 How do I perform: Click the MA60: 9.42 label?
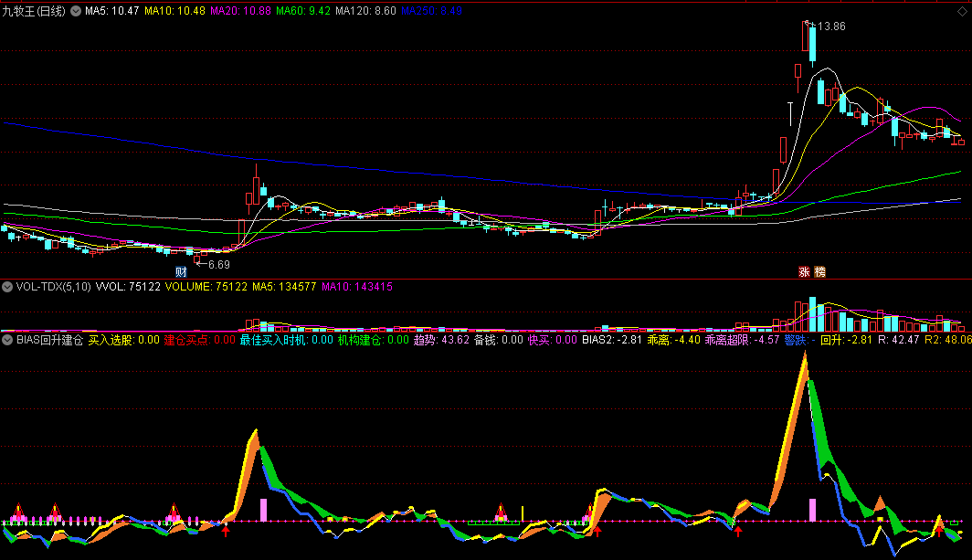(303, 11)
